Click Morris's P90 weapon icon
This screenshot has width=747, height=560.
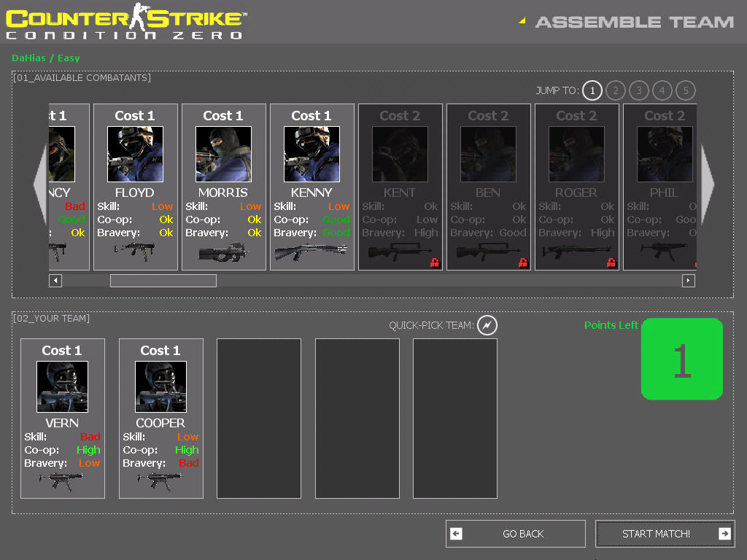223,252
